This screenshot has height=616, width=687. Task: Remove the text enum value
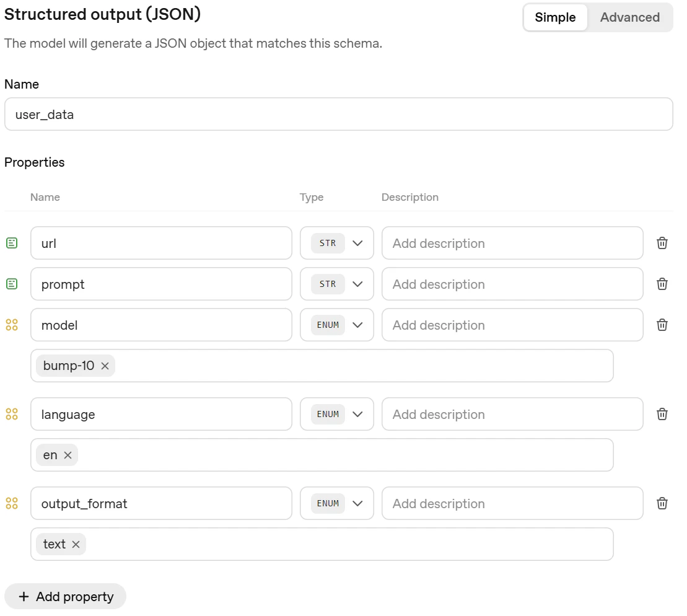pyautogui.click(x=76, y=544)
